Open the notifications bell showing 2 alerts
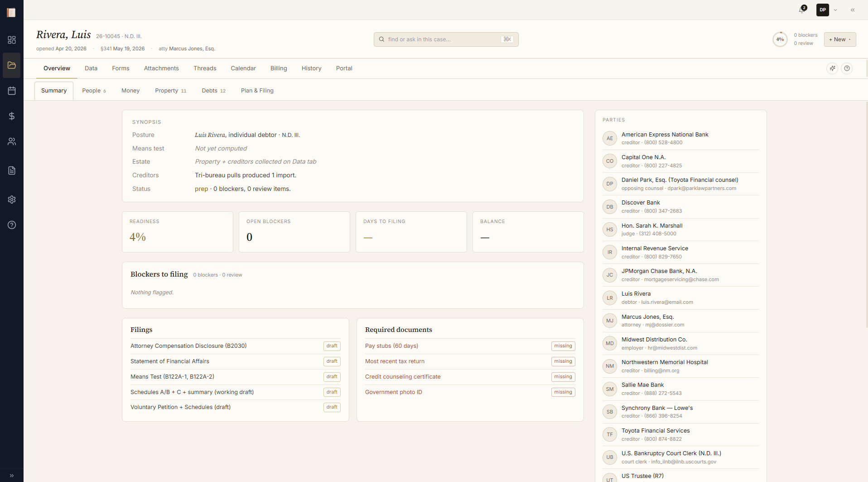The height and width of the screenshot is (482, 868). click(801, 10)
